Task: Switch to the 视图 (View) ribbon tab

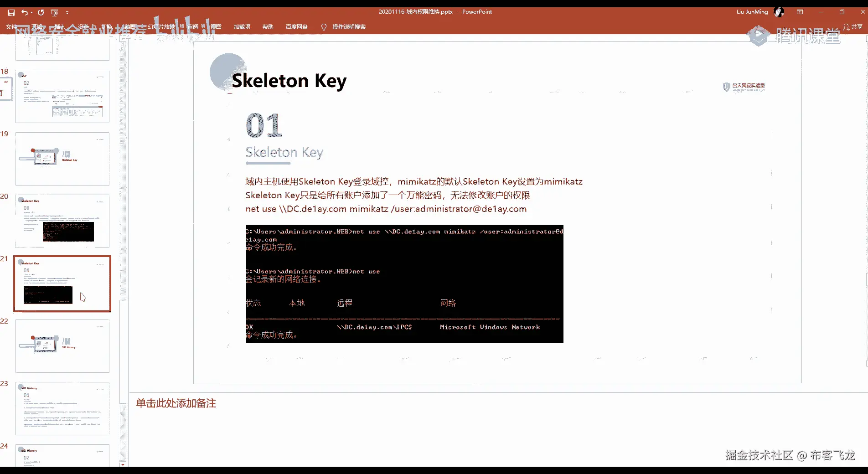Action: tap(216, 27)
